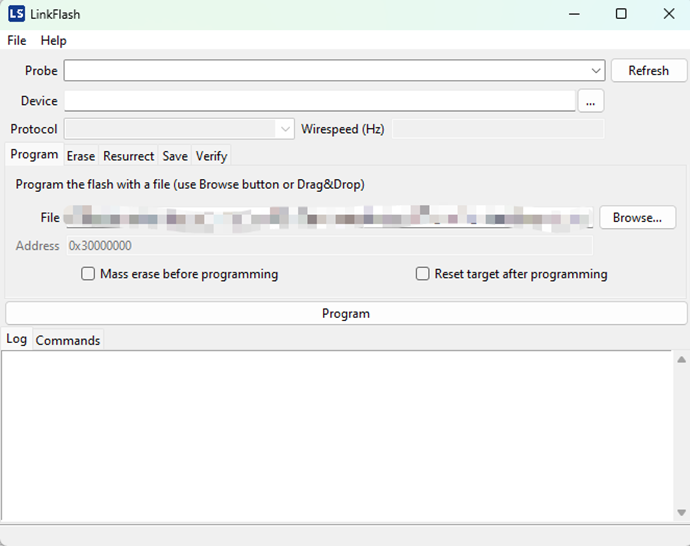Click the log scrollbar up arrow
Screen dimensions: 690x546
click(x=681, y=359)
